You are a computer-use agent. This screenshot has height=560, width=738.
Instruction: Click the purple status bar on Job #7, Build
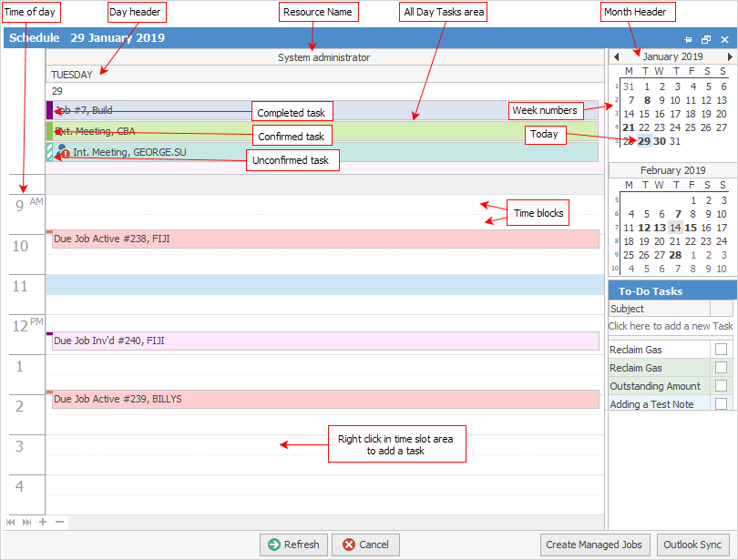[x=49, y=110]
